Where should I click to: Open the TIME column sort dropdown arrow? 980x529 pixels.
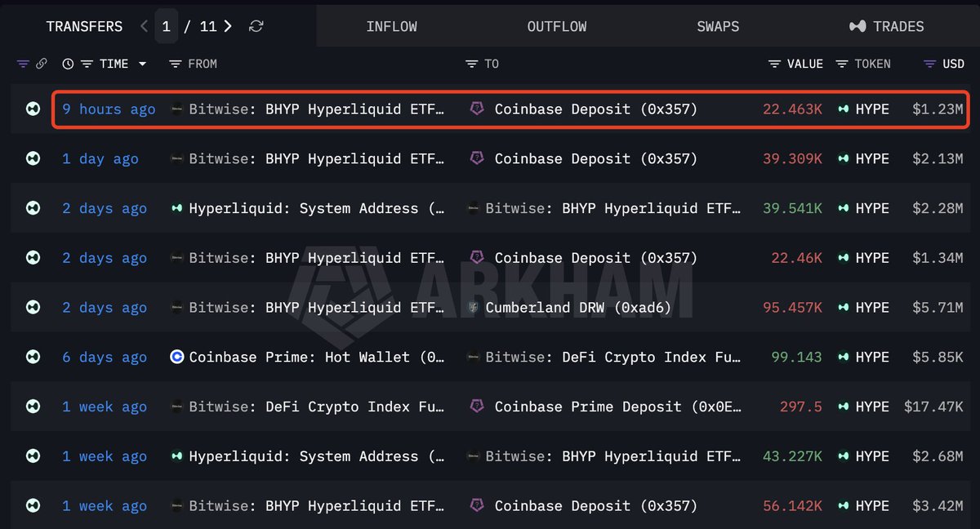(x=142, y=64)
